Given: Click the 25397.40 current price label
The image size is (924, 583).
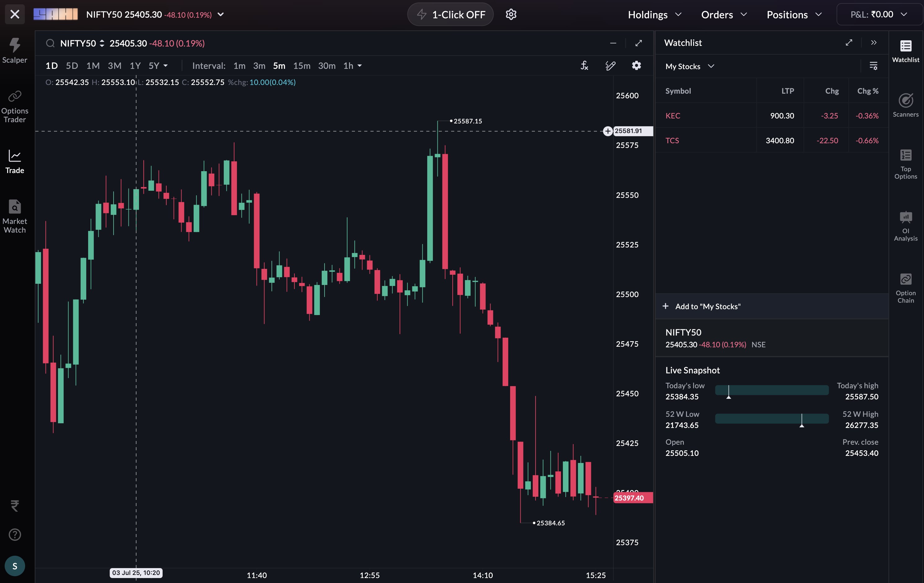Looking at the screenshot, I should (x=633, y=498).
